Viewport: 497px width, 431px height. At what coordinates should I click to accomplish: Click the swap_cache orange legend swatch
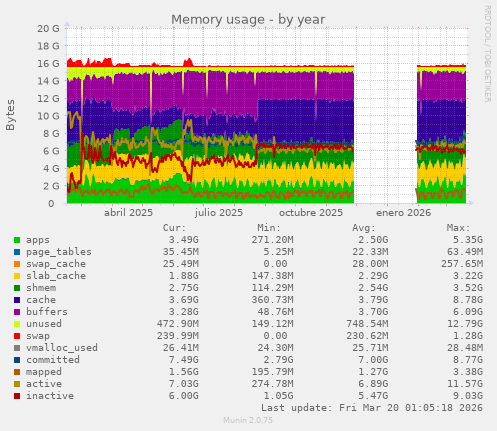click(17, 264)
